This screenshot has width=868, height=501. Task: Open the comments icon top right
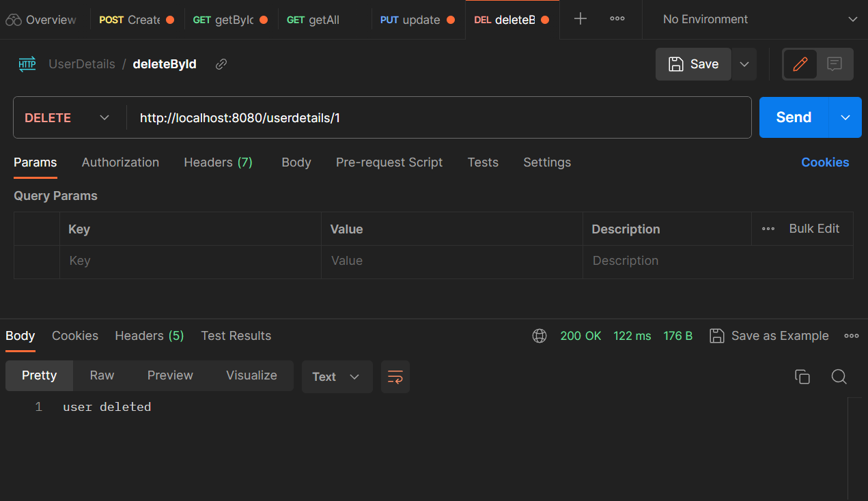[x=835, y=63]
